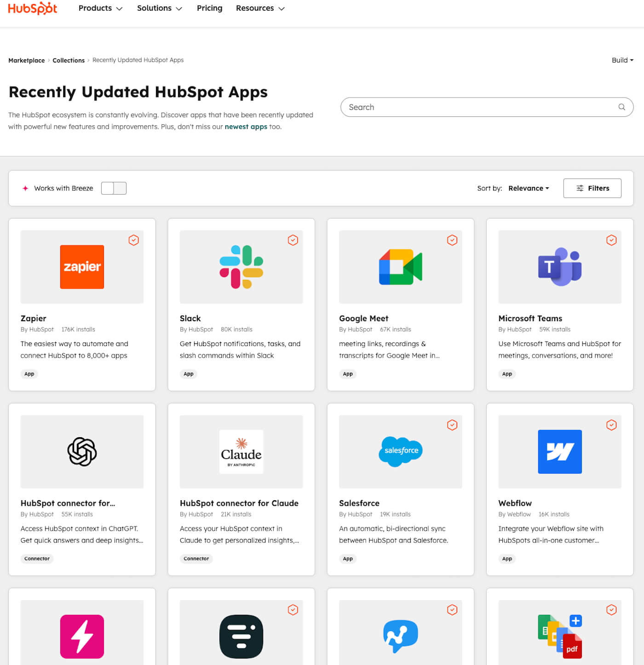Screen dimensions: 644x665
Task: Click the Zapier app logo
Action: [82, 267]
